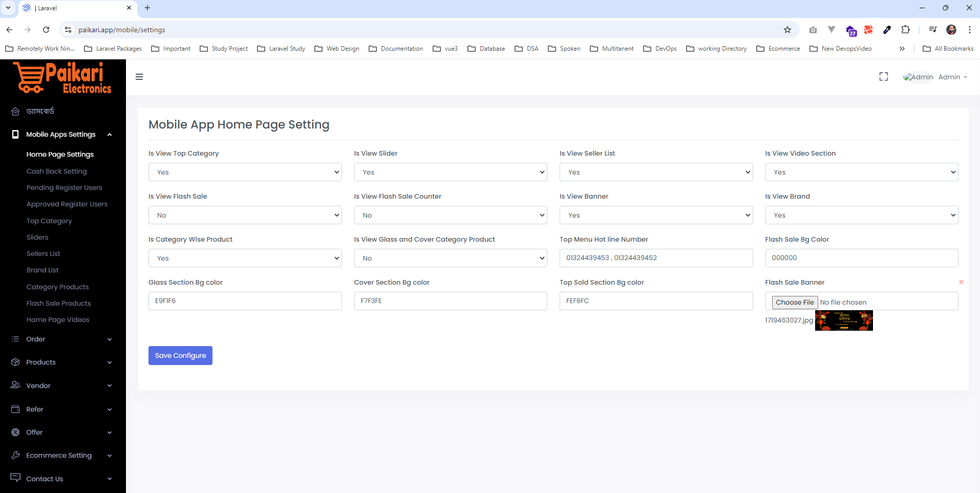Open new browser tab plus button
Screen dimensions: 980x493
(x=147, y=8)
